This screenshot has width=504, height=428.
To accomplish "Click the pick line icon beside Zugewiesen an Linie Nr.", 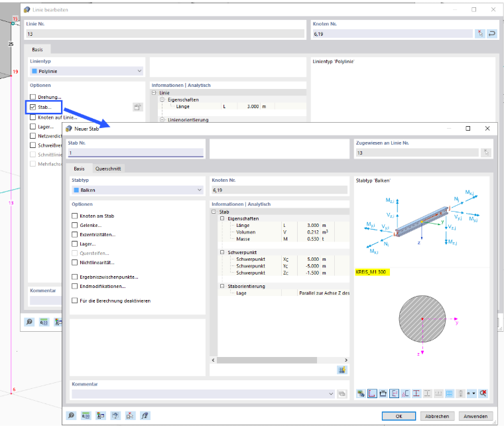I will click(x=486, y=153).
